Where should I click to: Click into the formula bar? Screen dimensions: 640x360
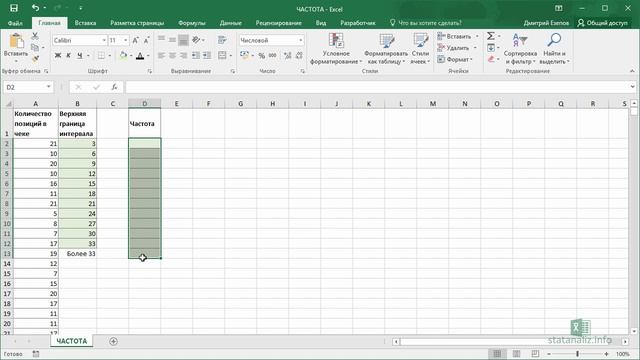click(x=377, y=87)
